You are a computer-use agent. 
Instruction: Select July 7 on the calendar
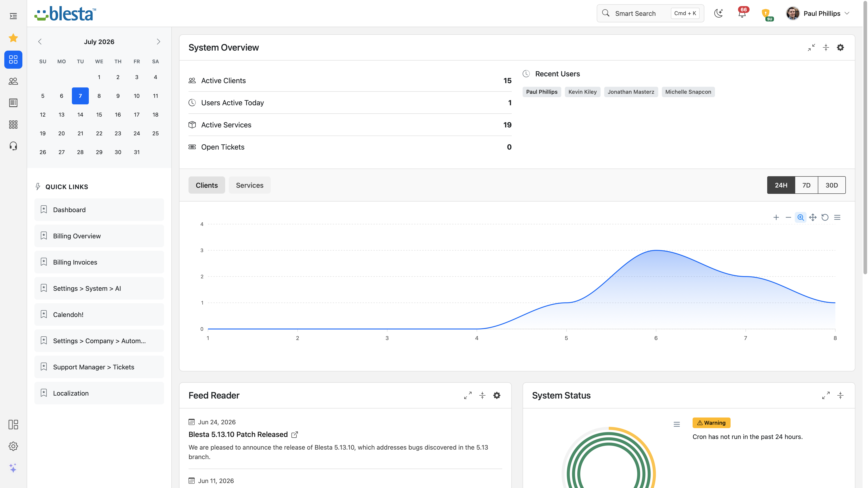(x=80, y=96)
